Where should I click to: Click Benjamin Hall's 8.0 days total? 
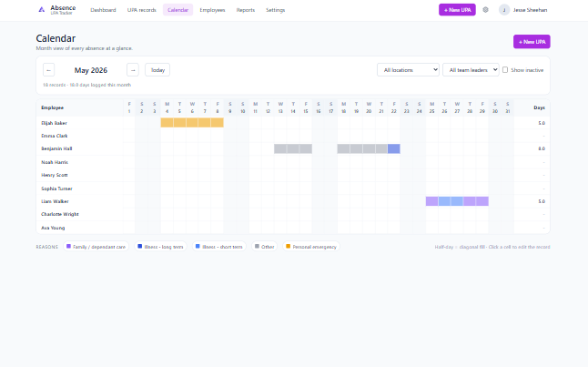pyautogui.click(x=542, y=148)
